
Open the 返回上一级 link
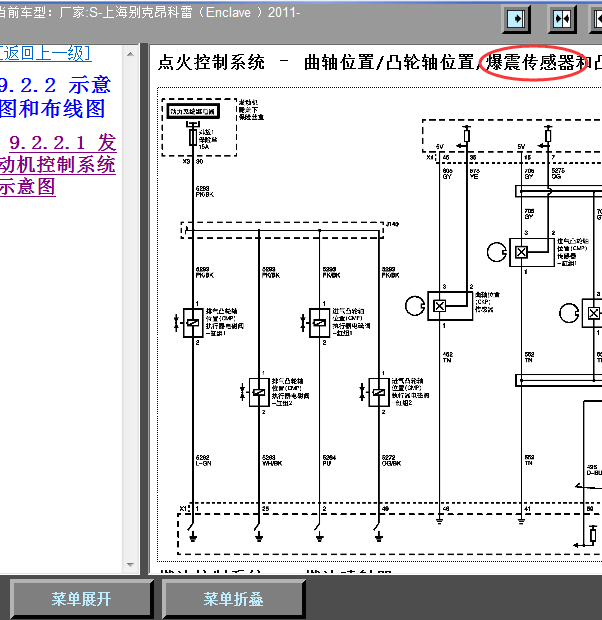click(x=45, y=53)
